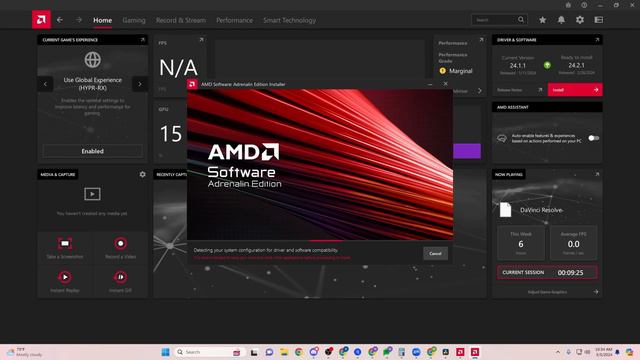Open notifications via the bell icon

[x=561, y=20]
